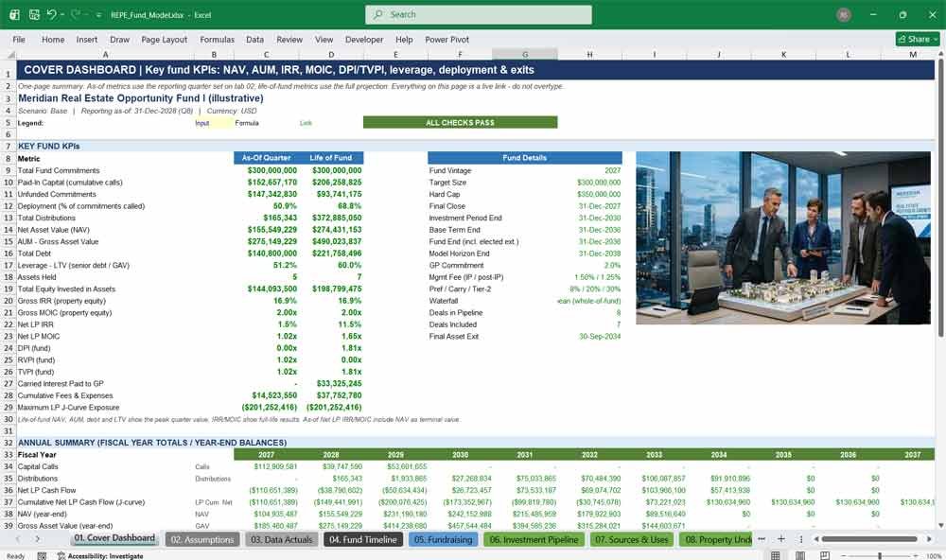Expand the Undo history dropdown arrow
Viewport: 946px width, 560px height.
62,14
